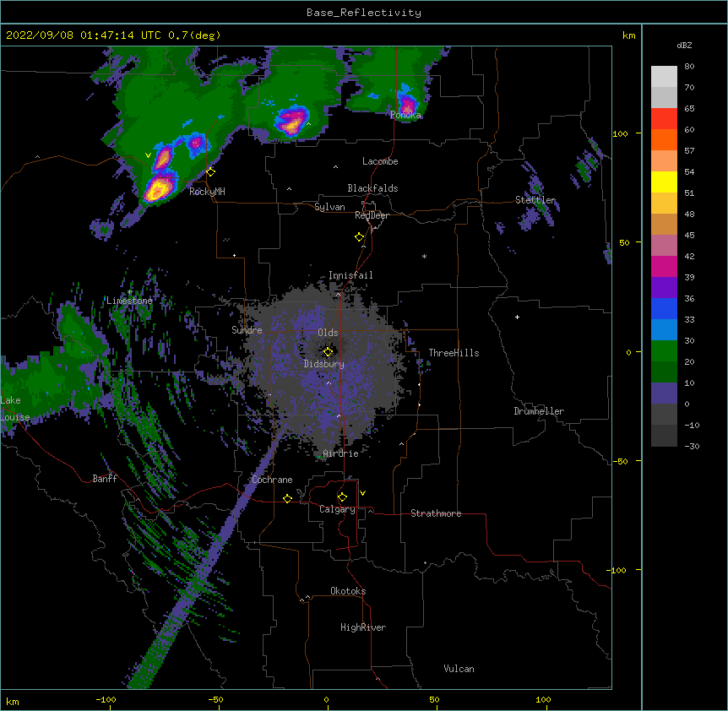The height and width of the screenshot is (711, 728).
Task: Click the Lake Louise label
Action: 14,409
